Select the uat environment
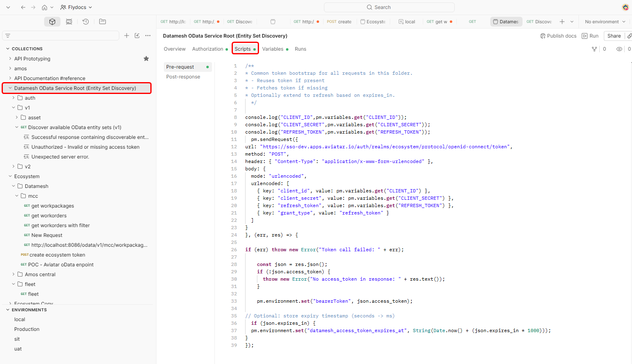This screenshot has height=364, width=632. (x=18, y=349)
